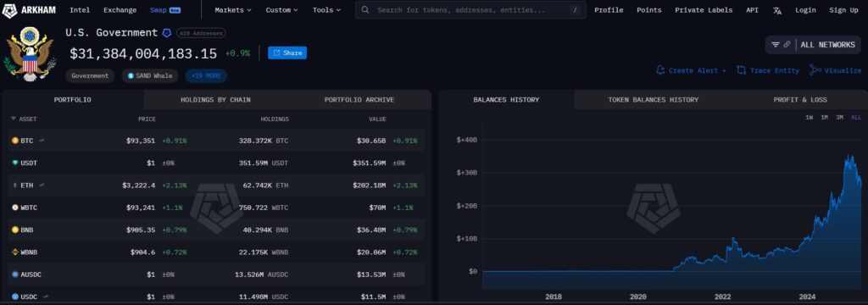Open the Exchange nav item
This screenshot has height=305, width=868.
click(120, 10)
